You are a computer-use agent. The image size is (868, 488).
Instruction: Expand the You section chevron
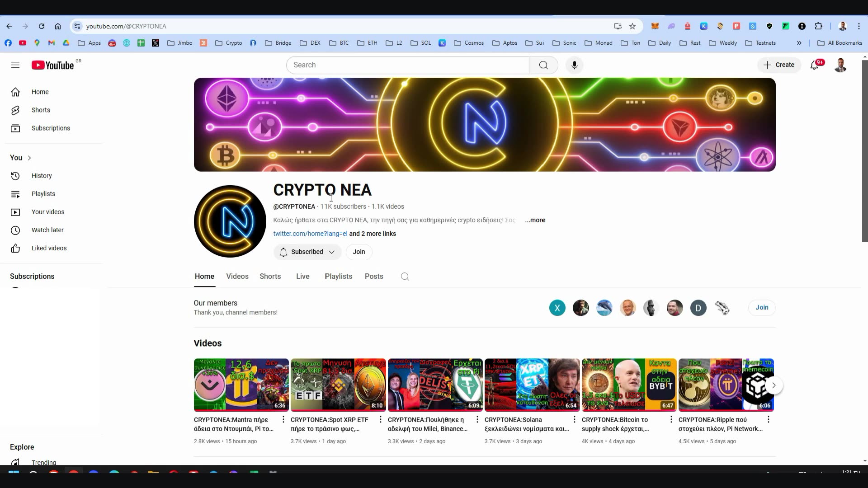(30, 158)
